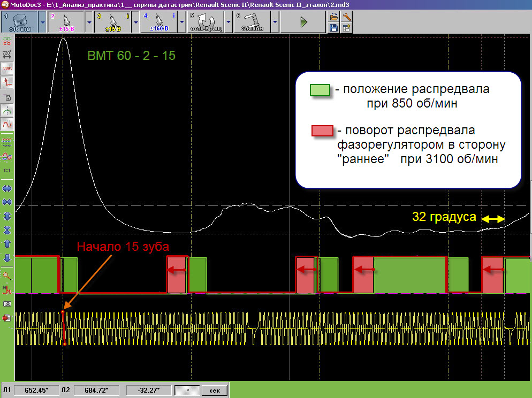Toggle the green arc TDC marker icon
The height and width of the screenshot is (398, 532).
click(7, 111)
